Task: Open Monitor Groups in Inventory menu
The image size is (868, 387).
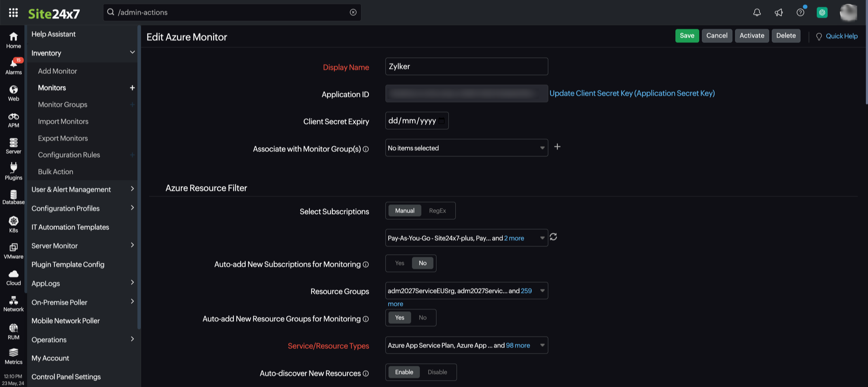Action: (63, 105)
